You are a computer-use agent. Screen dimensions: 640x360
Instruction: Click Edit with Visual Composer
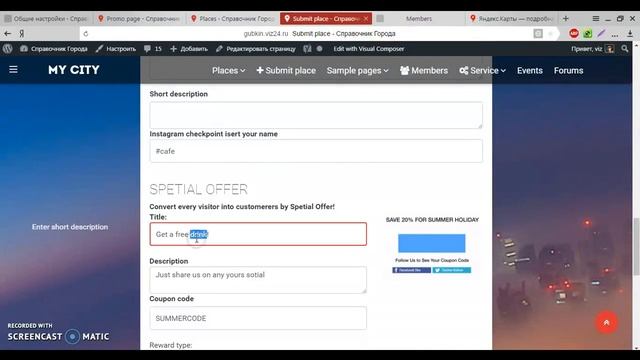(369, 49)
